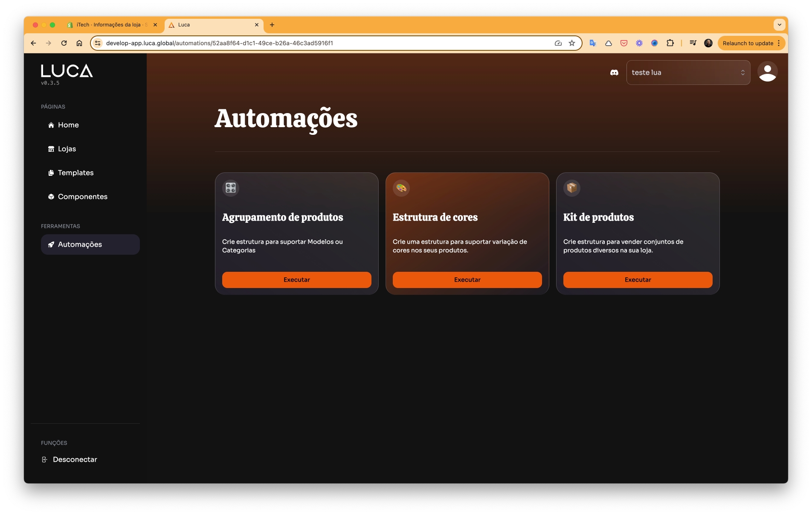Screen dimensions: 812x515
Task: Open the Relaunch to update menu
Action: [x=751, y=43]
